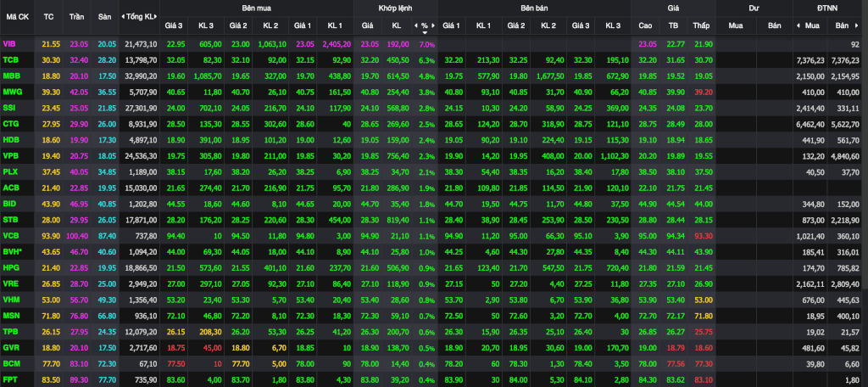The width and height of the screenshot is (868, 387).
Task: Open the GVR stock symbol
Action: point(10,348)
